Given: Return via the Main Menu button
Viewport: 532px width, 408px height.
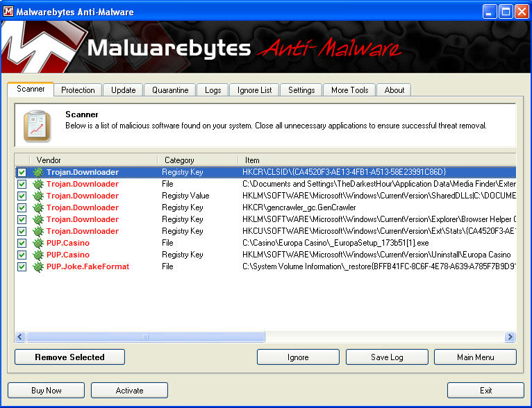Looking at the screenshot, I should (475, 357).
